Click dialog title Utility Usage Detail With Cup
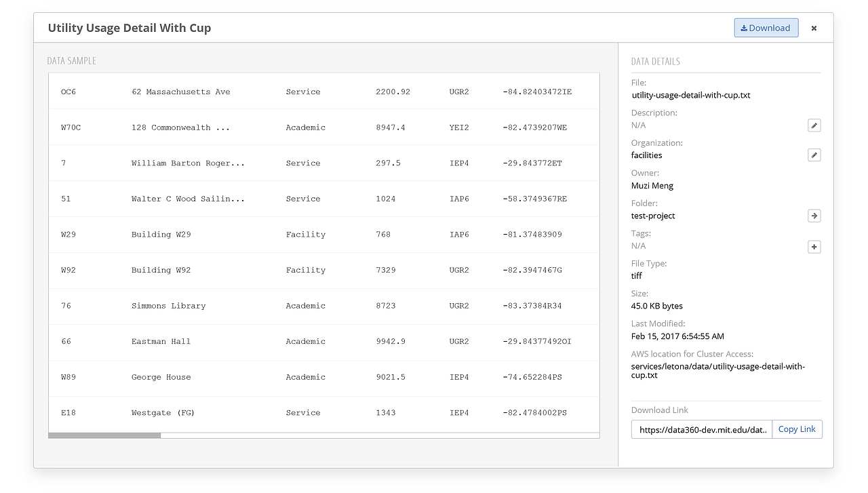This screenshot has width=868, height=493. [x=130, y=28]
